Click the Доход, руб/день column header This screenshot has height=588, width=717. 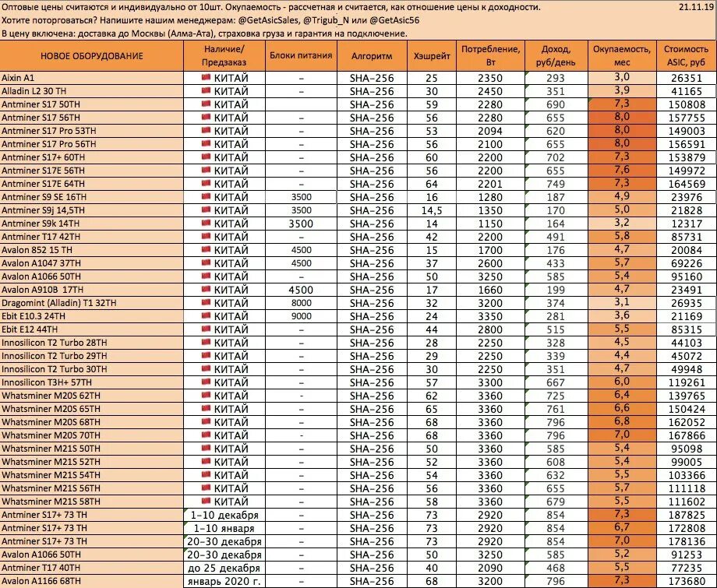pos(556,55)
